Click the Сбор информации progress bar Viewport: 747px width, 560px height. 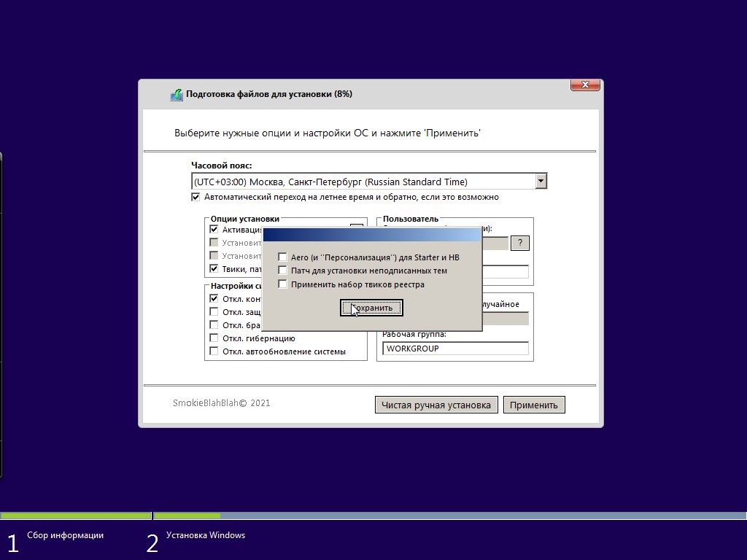click(x=76, y=516)
